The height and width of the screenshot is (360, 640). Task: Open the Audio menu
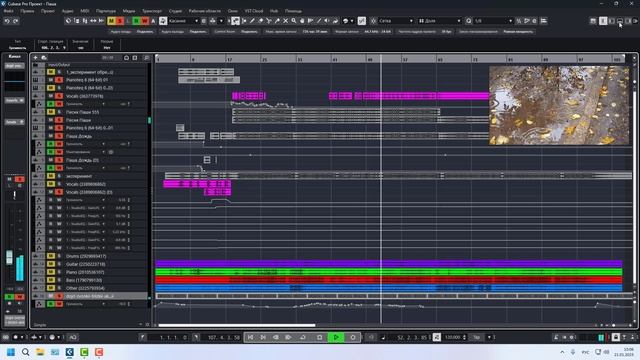coord(67,11)
